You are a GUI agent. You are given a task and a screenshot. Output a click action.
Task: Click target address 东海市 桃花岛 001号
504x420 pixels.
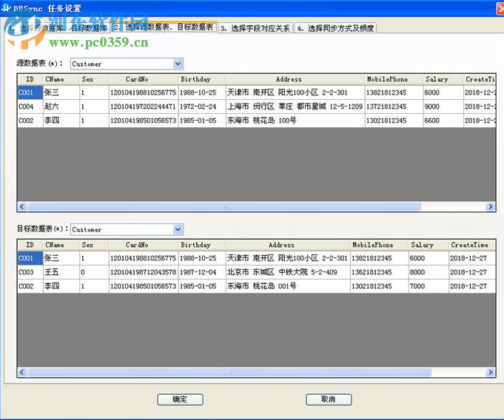pyautogui.click(x=288, y=285)
